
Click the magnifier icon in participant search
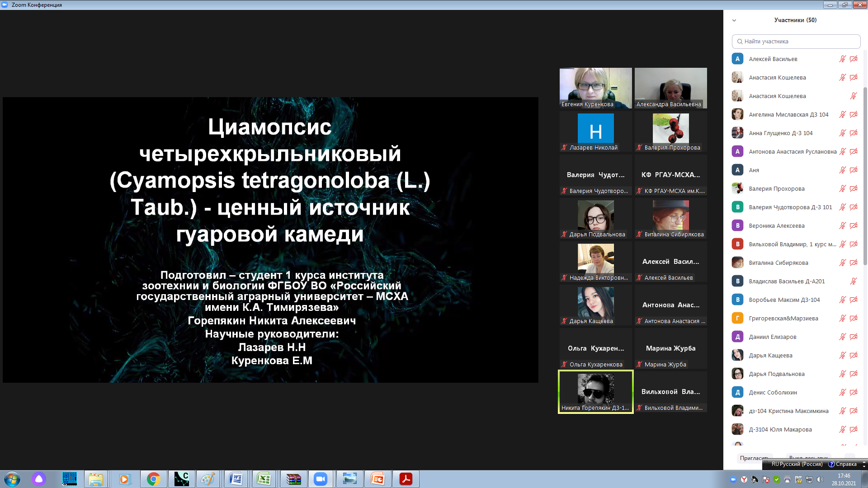coord(740,42)
